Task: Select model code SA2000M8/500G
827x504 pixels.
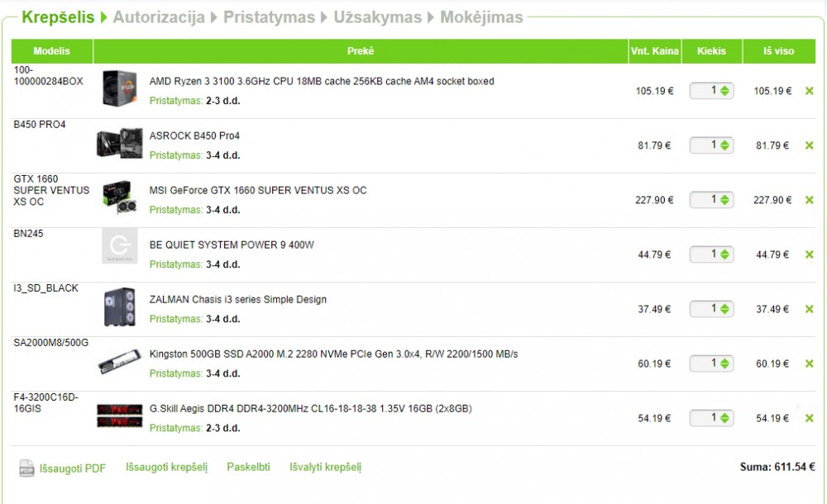Action: point(51,343)
